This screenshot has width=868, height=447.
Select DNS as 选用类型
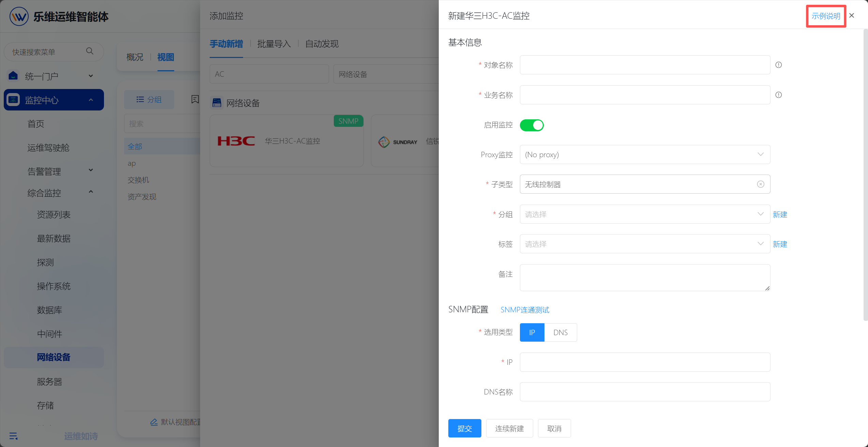(x=560, y=332)
